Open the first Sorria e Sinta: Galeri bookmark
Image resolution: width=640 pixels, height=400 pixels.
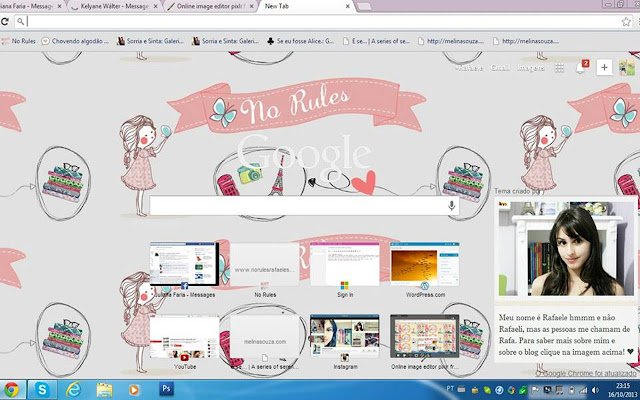click(151, 41)
